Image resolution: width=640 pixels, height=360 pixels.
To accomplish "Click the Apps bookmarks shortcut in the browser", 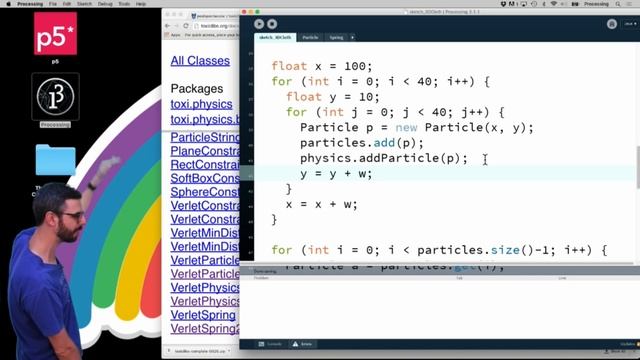I will (x=173, y=35).
